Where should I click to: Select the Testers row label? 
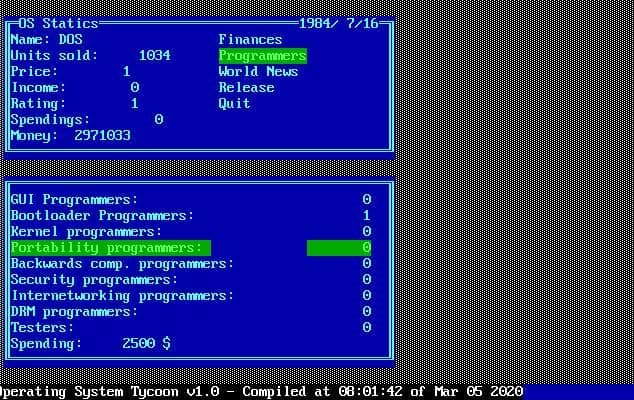pos(42,328)
